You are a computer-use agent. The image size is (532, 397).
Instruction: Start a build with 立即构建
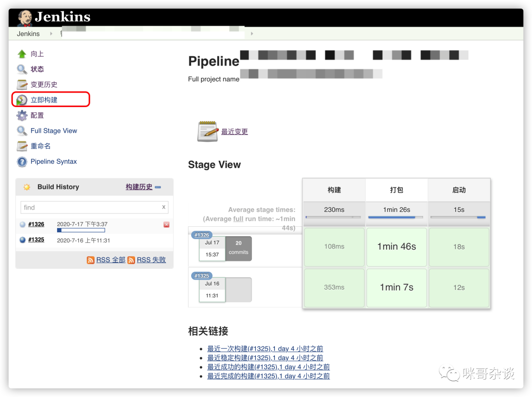[x=44, y=100]
